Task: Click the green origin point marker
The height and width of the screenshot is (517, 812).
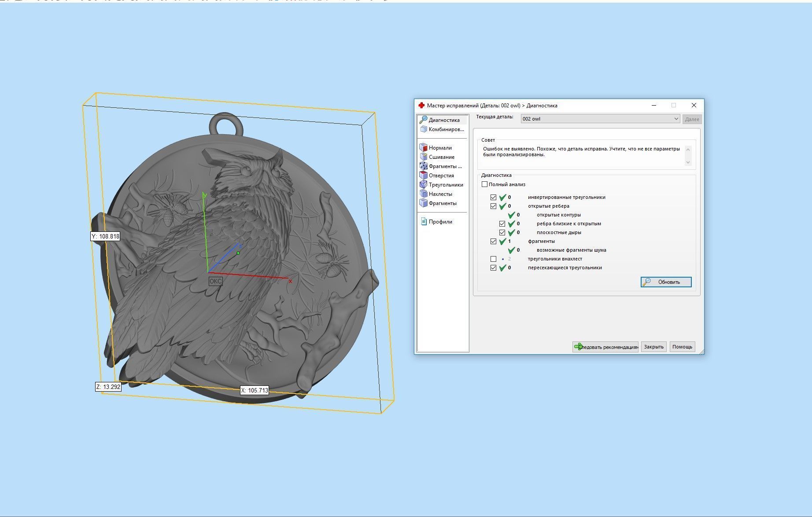Action: point(238,253)
